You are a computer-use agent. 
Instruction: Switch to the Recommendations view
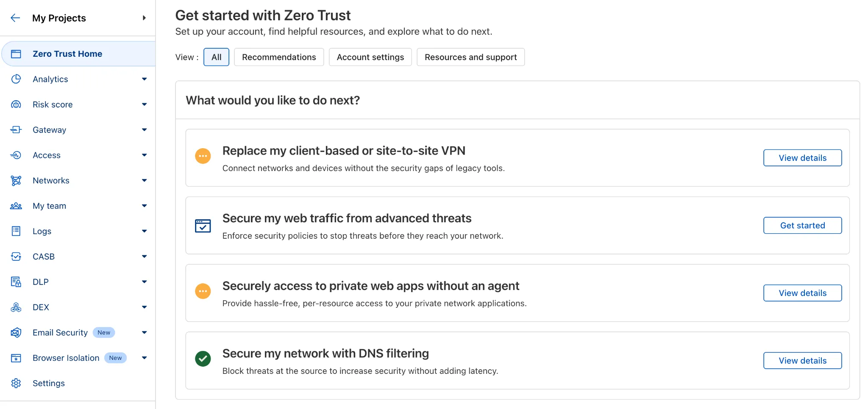[x=278, y=57]
